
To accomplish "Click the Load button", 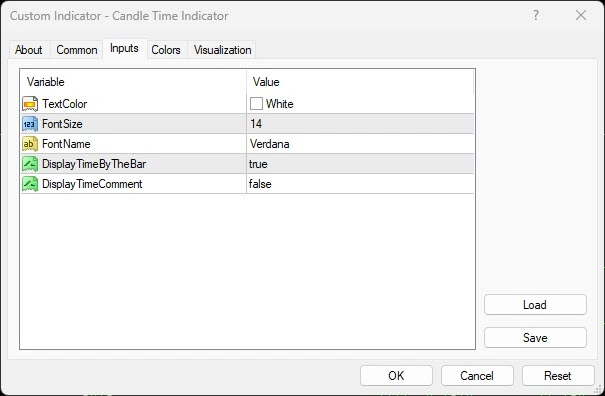I will tap(535, 305).
